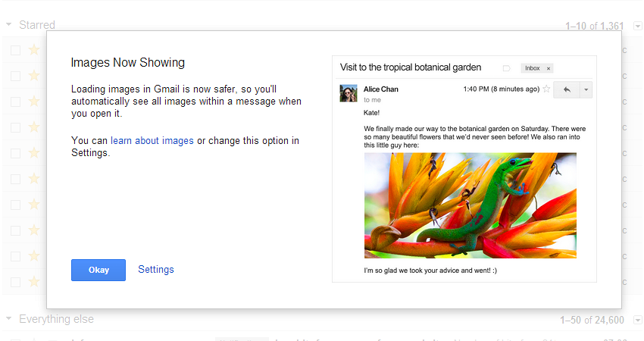Open the Starred section options dropdown

[x=638, y=27]
